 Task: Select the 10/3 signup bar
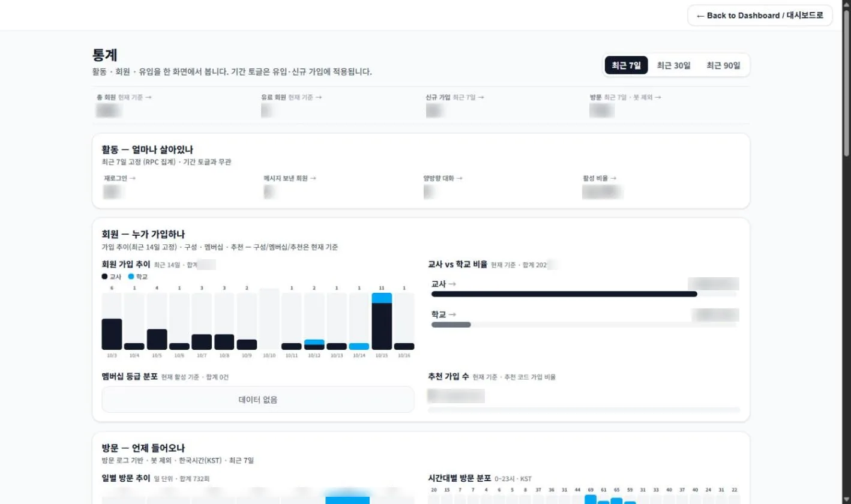coord(112,334)
